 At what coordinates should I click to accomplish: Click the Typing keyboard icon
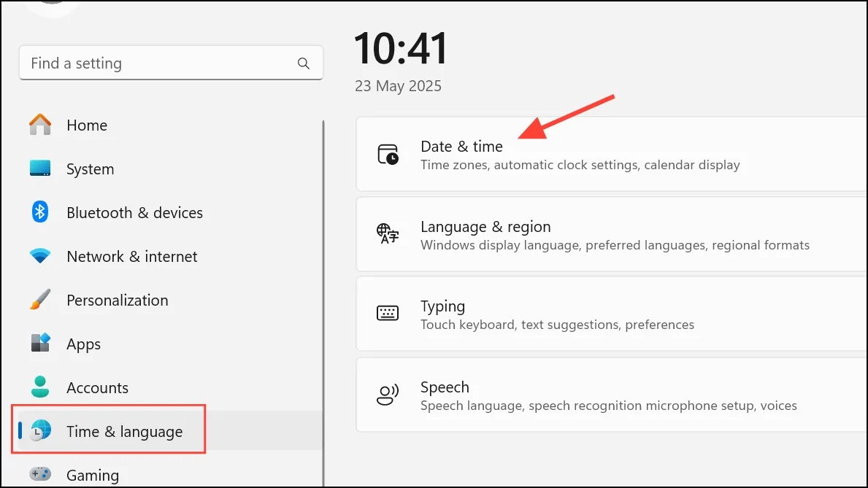388,313
